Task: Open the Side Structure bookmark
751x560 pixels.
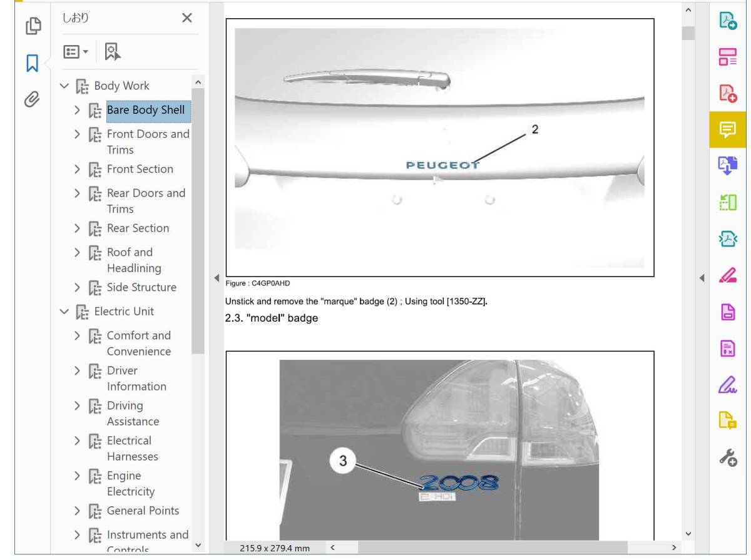Action: [x=141, y=287]
